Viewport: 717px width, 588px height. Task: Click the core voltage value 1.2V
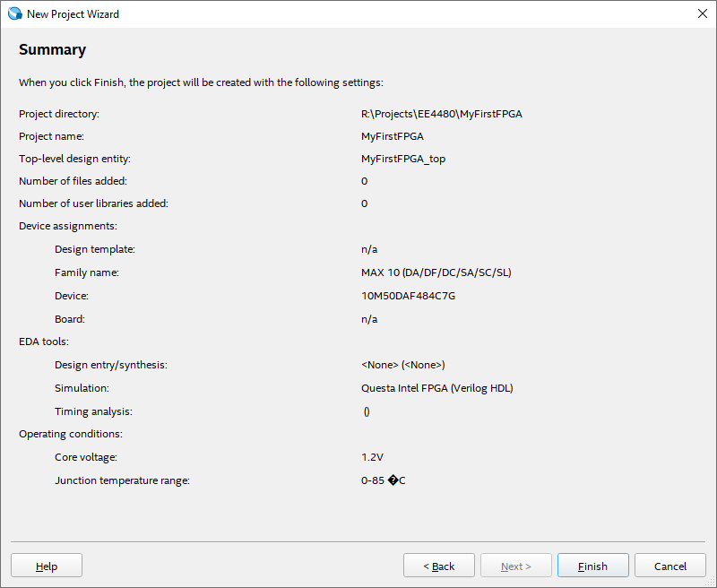coord(372,457)
